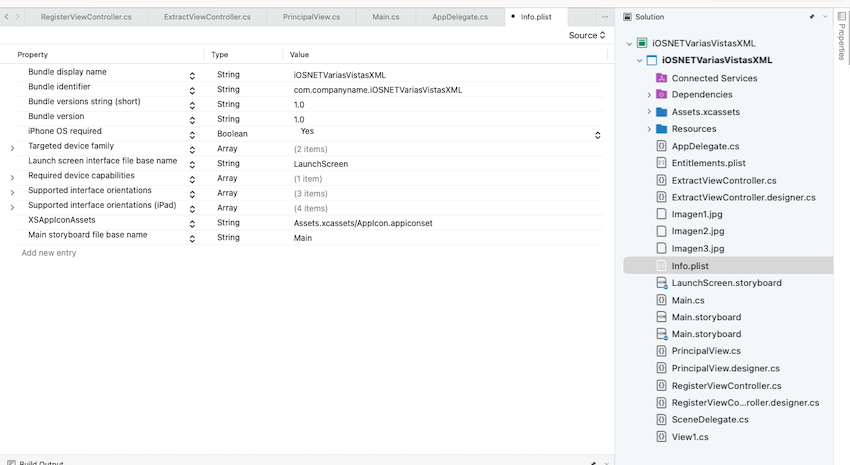The height and width of the screenshot is (465, 850).
Task: Expand the Required device capabilities array
Action: (x=12, y=178)
